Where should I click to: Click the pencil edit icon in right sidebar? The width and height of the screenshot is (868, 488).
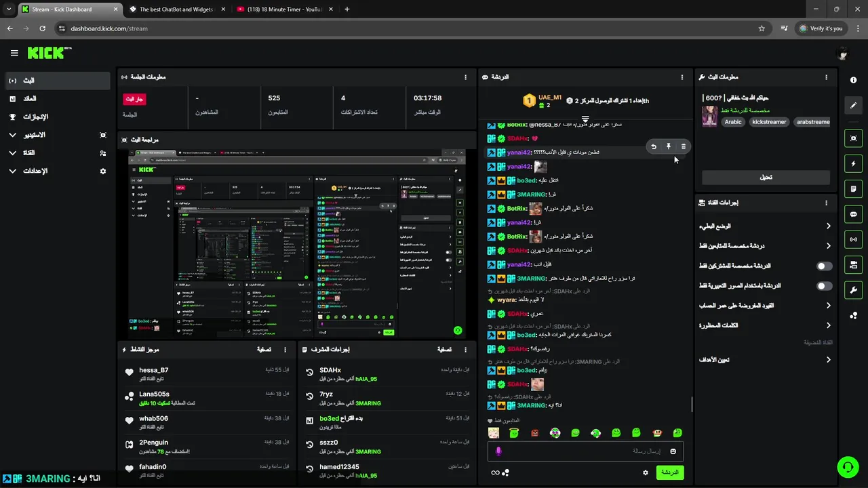[853, 105]
